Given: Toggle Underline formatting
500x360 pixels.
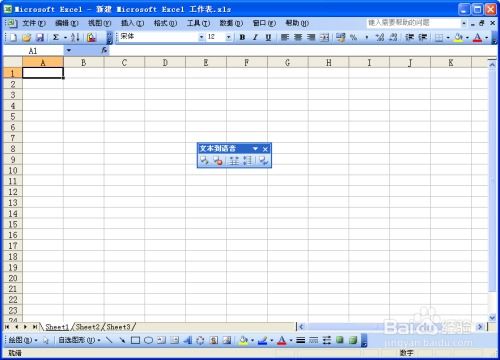Looking at the screenshot, I should tap(268, 37).
